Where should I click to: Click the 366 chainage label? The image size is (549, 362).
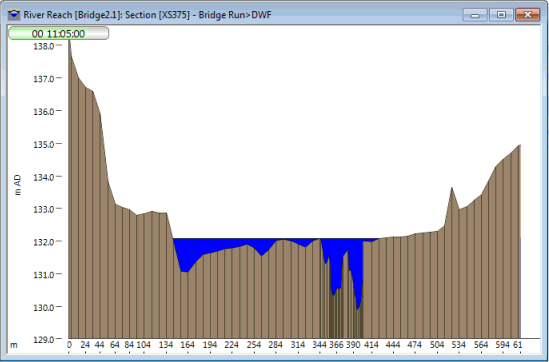click(x=336, y=345)
